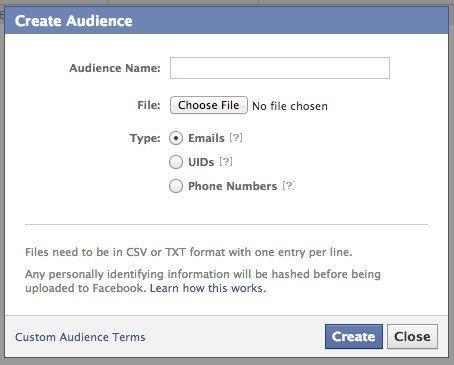Click the Create Audience title bar
This screenshot has width=454, height=365.
point(226,21)
